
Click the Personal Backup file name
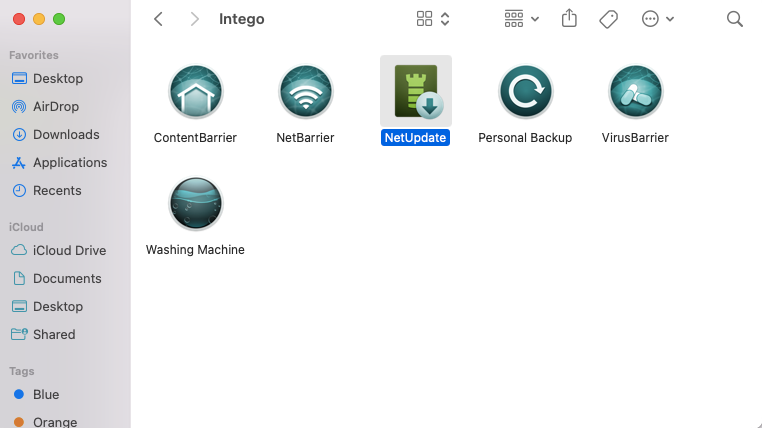coord(525,137)
